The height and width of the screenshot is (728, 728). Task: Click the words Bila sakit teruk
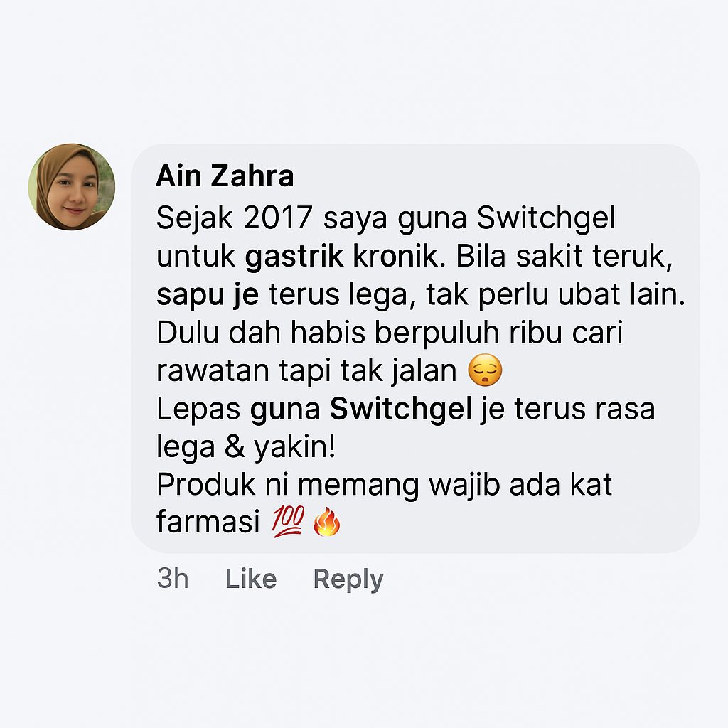(x=564, y=256)
